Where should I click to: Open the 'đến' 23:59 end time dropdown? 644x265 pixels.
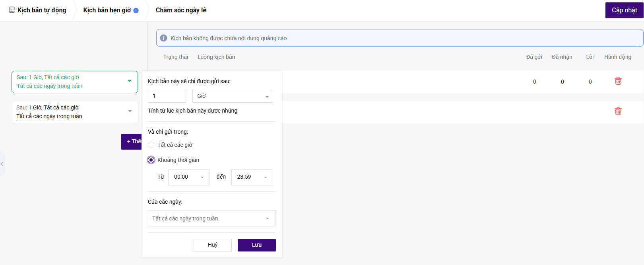[252, 177]
